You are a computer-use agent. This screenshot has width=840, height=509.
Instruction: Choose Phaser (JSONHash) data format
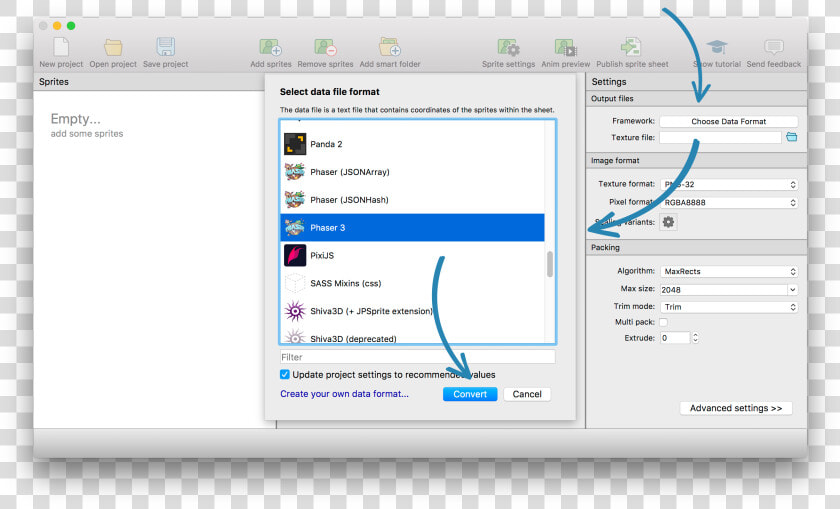point(412,200)
